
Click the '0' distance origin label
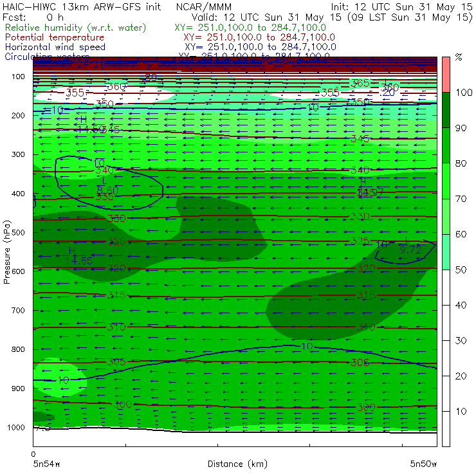[x=33, y=454]
